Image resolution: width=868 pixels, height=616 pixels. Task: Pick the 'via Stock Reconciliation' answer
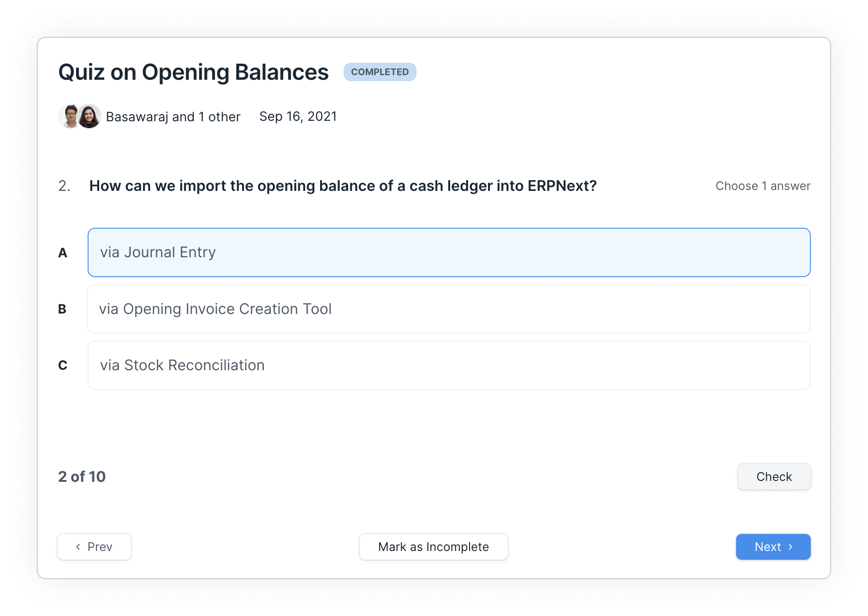point(449,365)
